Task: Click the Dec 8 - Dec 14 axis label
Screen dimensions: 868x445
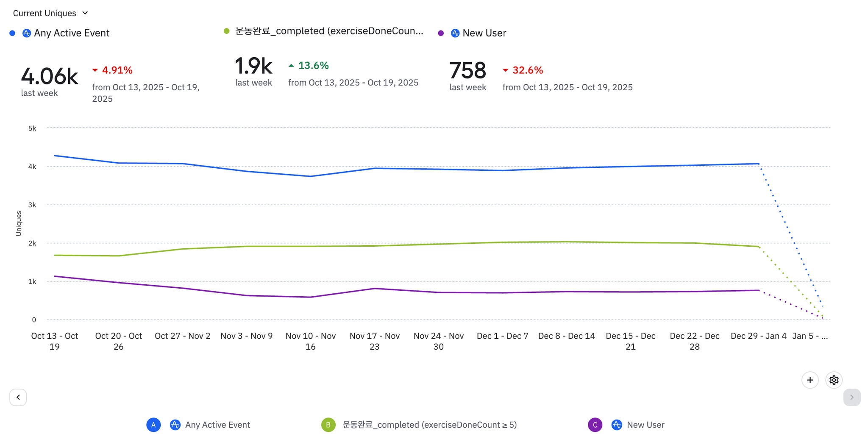Action: 566,336
